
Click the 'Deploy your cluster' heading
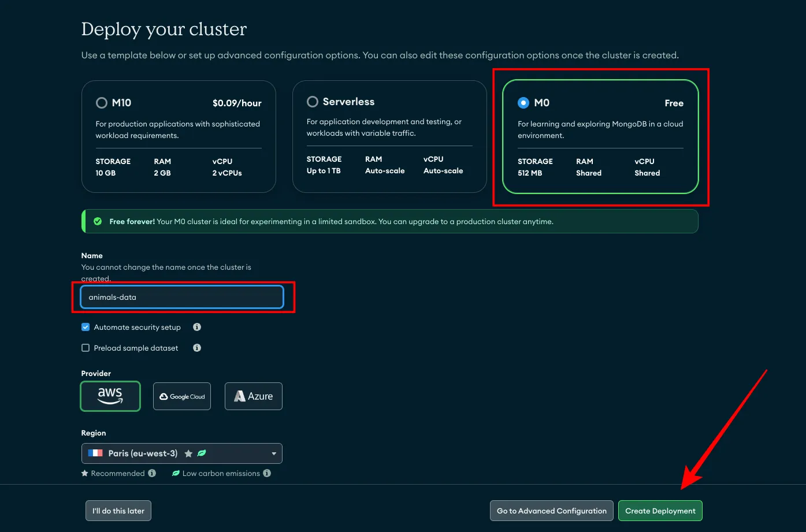point(164,29)
